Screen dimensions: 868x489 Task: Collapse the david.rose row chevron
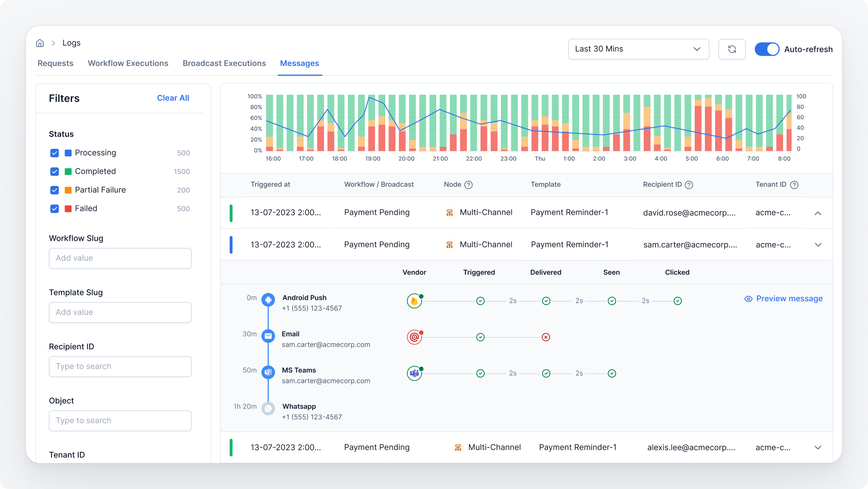coord(818,213)
